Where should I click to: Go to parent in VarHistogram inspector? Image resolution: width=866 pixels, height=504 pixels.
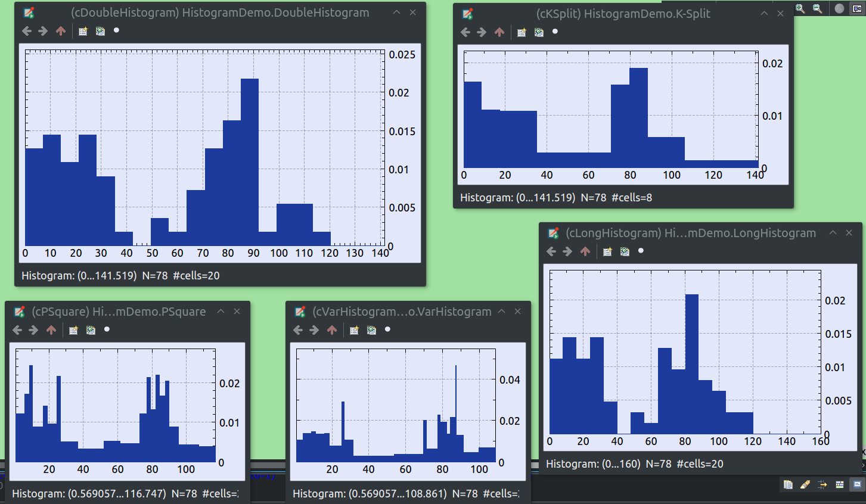[x=332, y=330]
